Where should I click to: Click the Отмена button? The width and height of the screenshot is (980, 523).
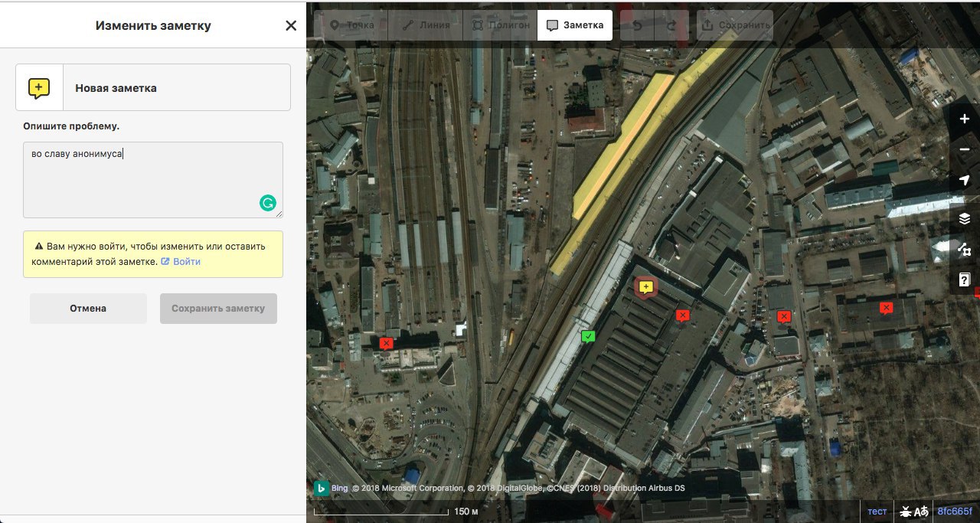[x=88, y=309]
